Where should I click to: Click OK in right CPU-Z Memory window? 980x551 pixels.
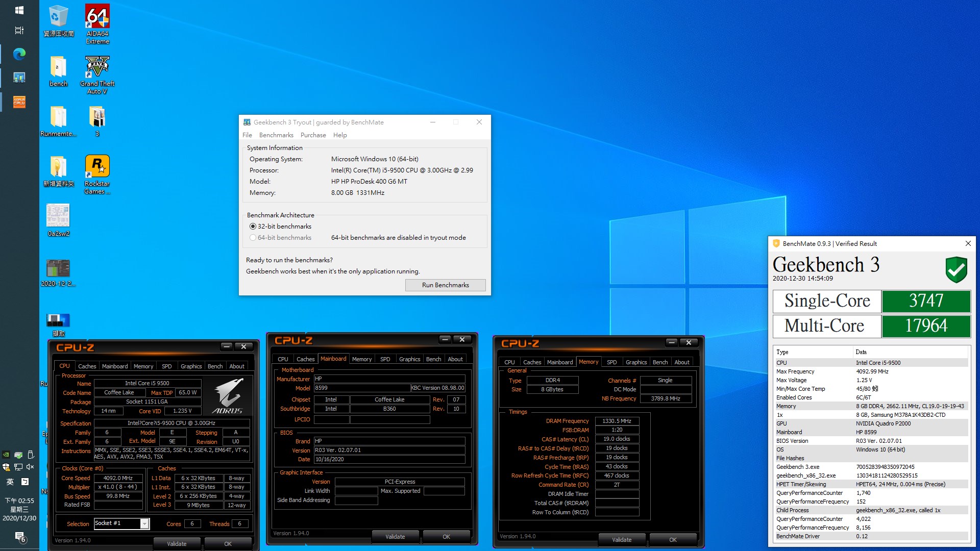coord(673,540)
